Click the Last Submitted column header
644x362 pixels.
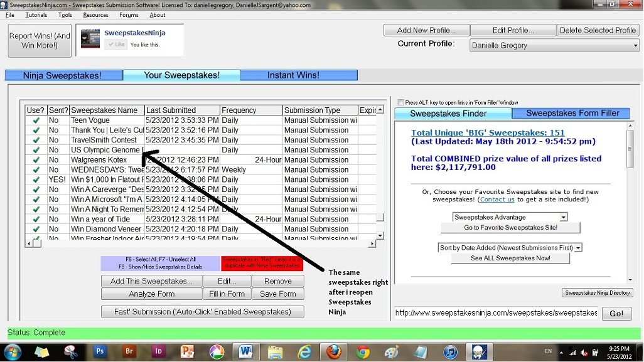(182, 110)
